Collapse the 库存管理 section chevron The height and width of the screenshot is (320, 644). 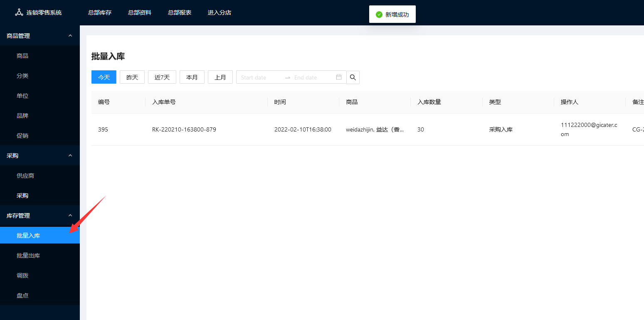(70, 216)
